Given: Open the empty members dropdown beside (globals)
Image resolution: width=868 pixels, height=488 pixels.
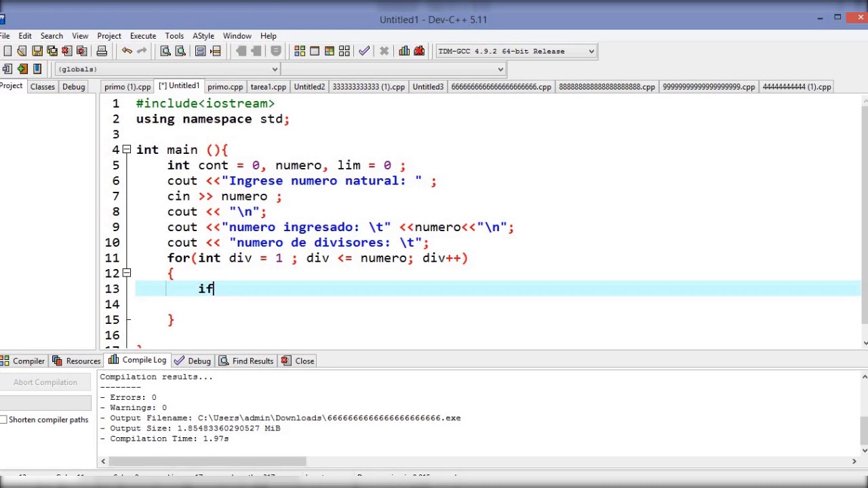Looking at the screenshot, I should click(393, 69).
